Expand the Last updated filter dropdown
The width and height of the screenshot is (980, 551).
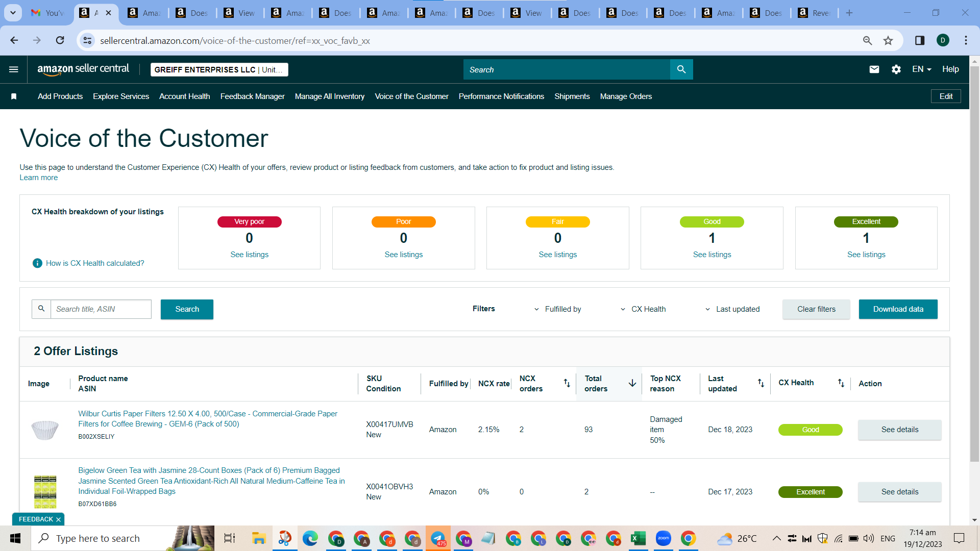732,309
